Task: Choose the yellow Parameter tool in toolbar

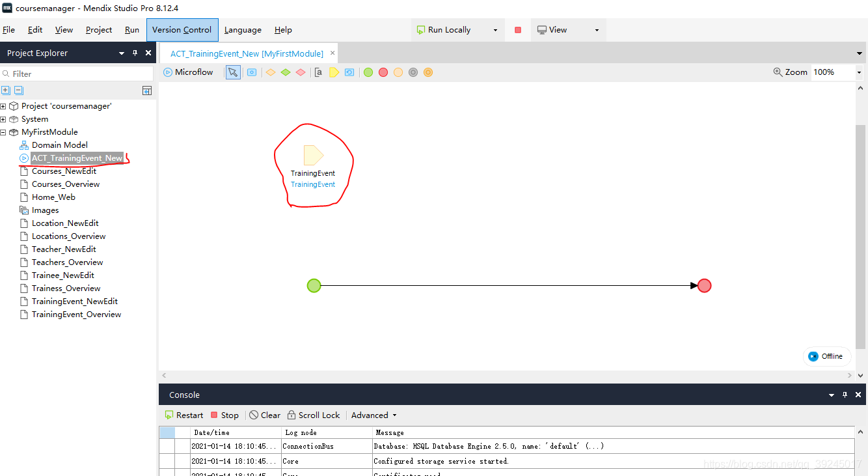Action: pyautogui.click(x=334, y=72)
